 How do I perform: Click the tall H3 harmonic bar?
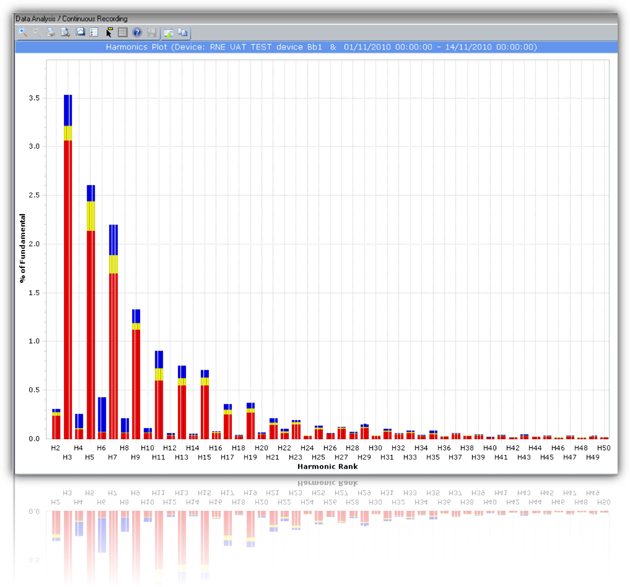click(x=68, y=267)
